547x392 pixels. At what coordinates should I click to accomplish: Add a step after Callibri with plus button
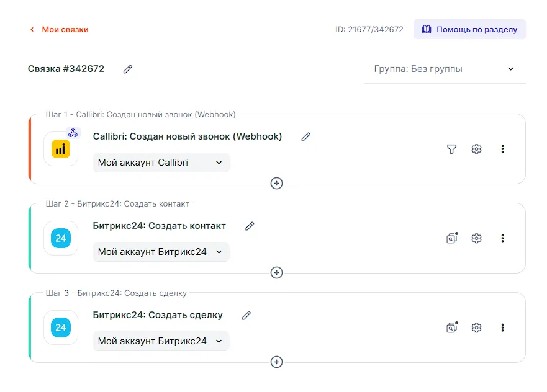click(x=277, y=183)
